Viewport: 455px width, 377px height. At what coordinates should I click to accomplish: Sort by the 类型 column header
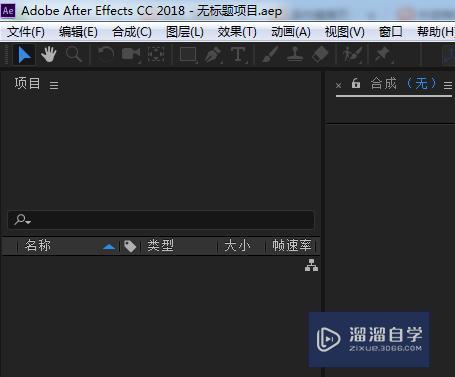tap(161, 246)
